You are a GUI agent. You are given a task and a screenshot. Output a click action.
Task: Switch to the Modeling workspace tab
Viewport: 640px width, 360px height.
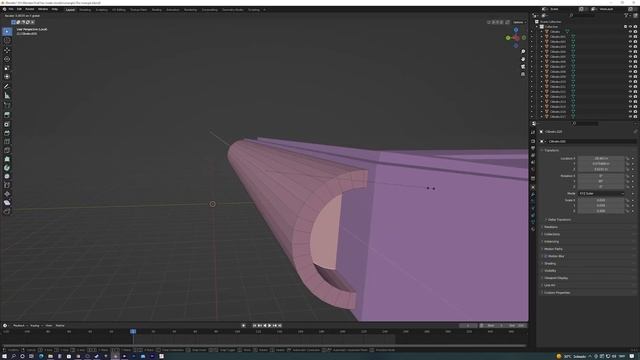85,9
